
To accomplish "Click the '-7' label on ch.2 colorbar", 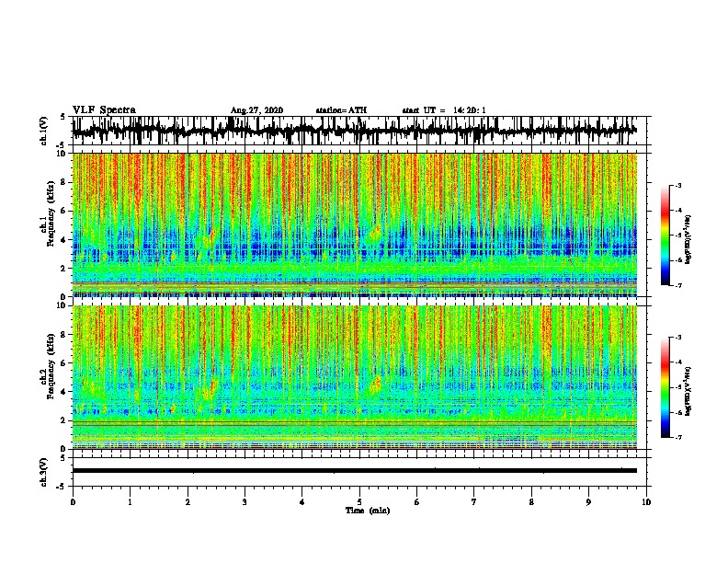I will point(677,438).
